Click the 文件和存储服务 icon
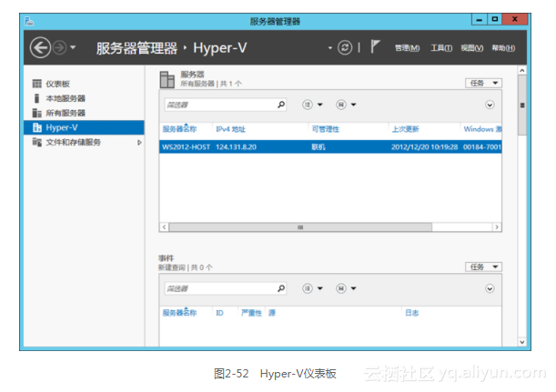 [37, 142]
